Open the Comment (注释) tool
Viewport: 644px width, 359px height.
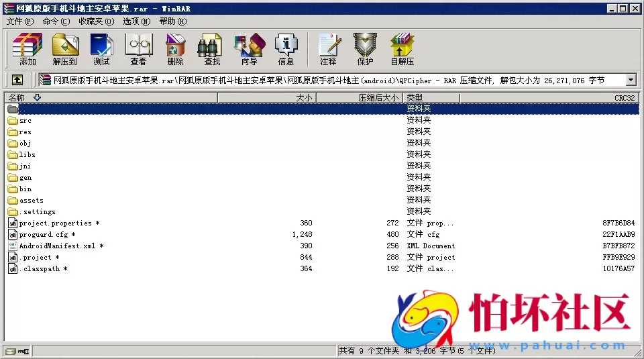(329, 49)
